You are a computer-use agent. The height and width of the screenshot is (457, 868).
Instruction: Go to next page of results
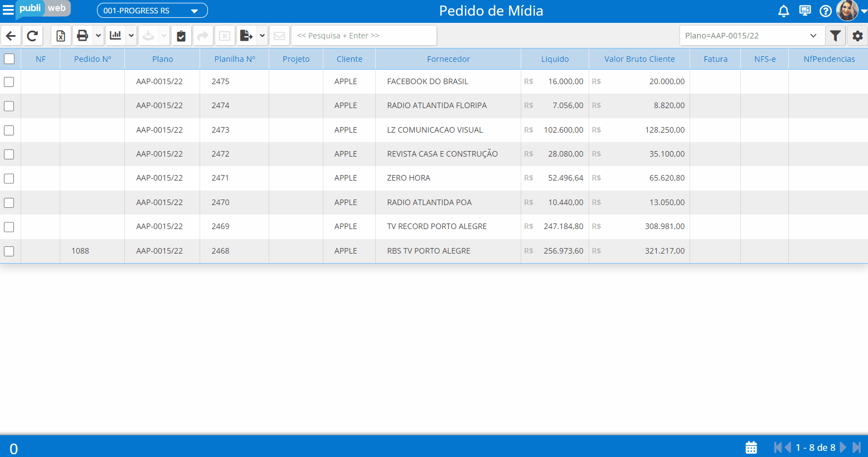pos(843,448)
